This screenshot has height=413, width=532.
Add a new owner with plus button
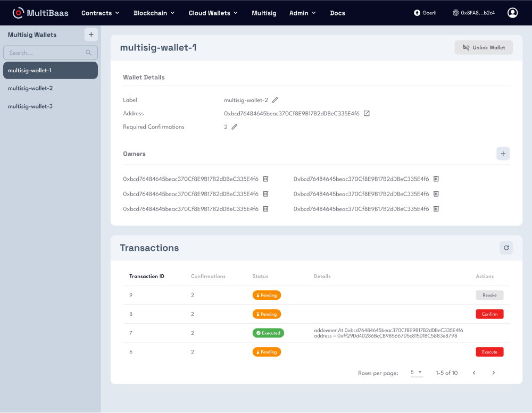pos(503,154)
